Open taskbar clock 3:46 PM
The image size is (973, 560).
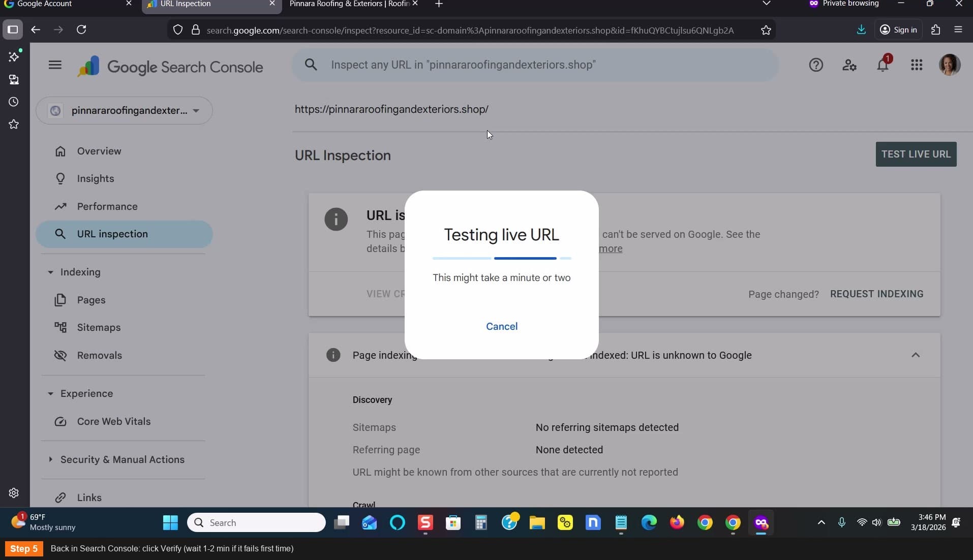point(928,522)
